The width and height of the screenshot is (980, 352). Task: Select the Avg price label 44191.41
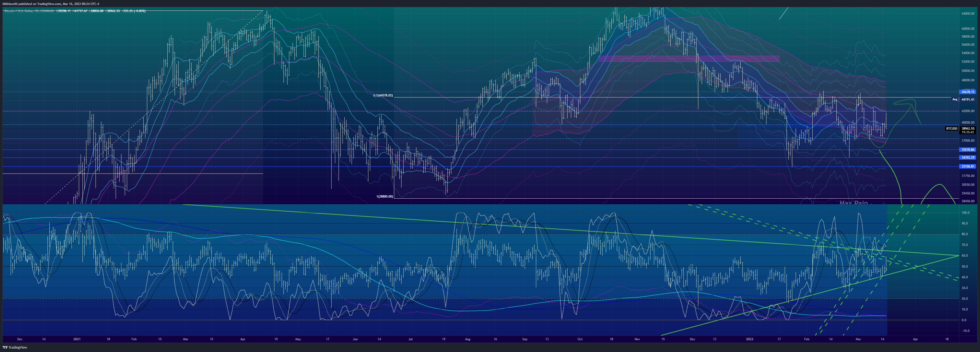(x=967, y=99)
